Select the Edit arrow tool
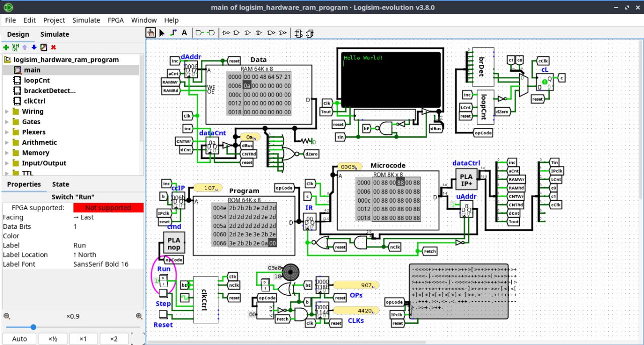Viewport: 644px width, 345px height. [x=162, y=33]
